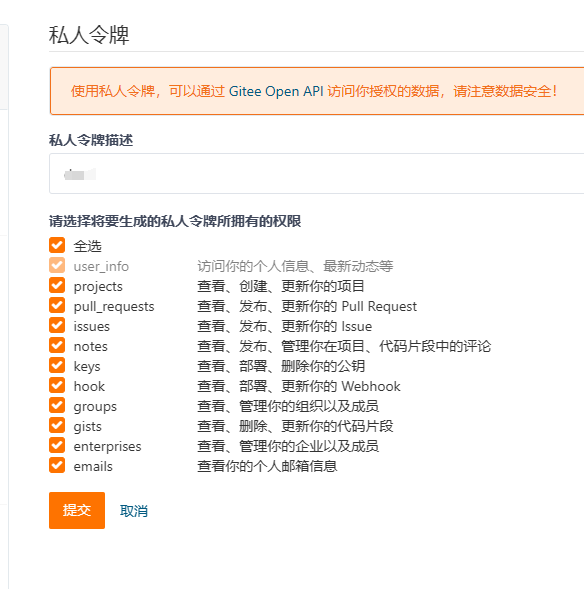Disable the keys permission checkbox
The image size is (584, 589).
coord(57,365)
